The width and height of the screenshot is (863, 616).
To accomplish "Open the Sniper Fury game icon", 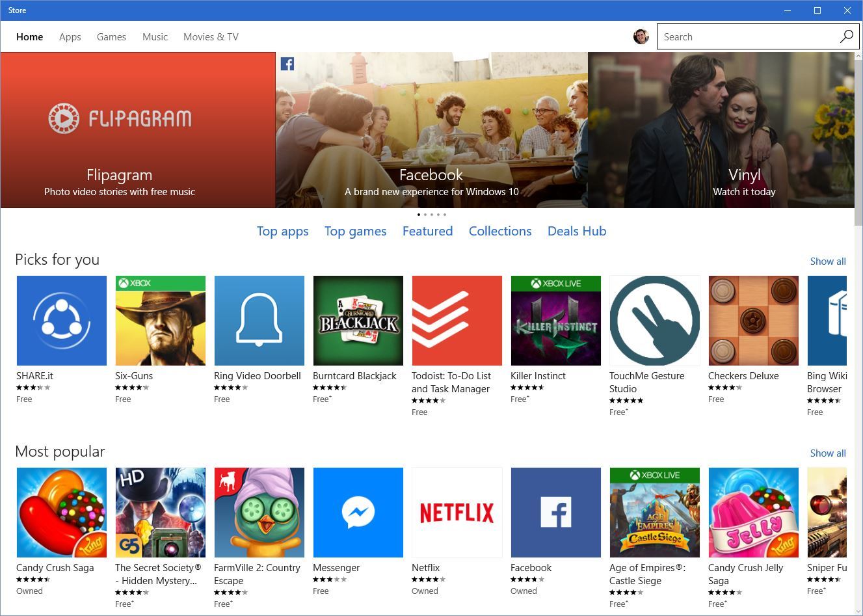I will [x=827, y=512].
